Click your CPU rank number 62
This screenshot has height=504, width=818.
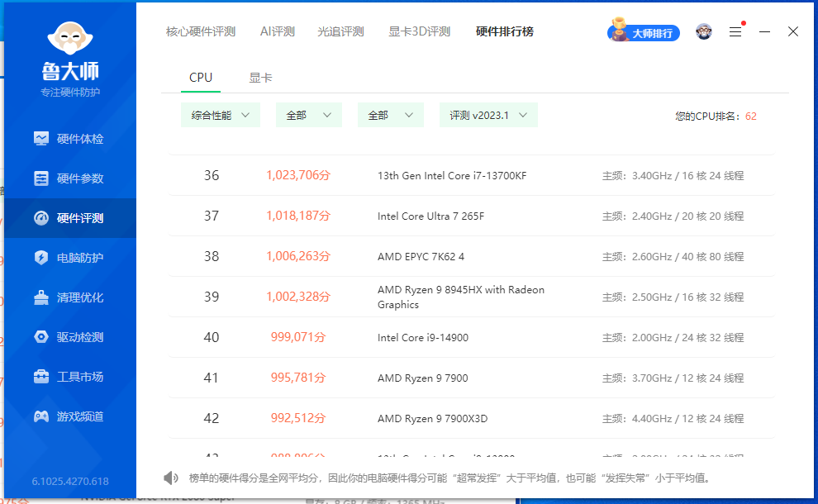coord(751,116)
